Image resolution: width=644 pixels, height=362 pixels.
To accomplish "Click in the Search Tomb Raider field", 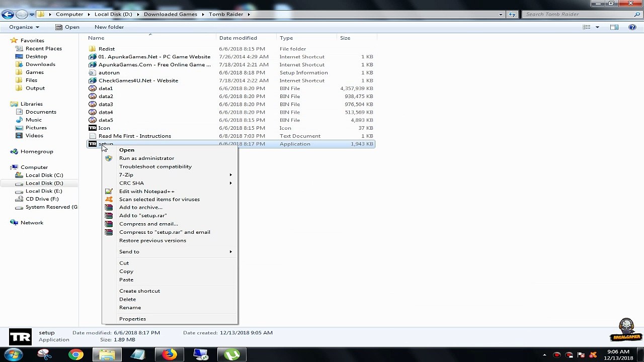I will [x=578, y=14].
